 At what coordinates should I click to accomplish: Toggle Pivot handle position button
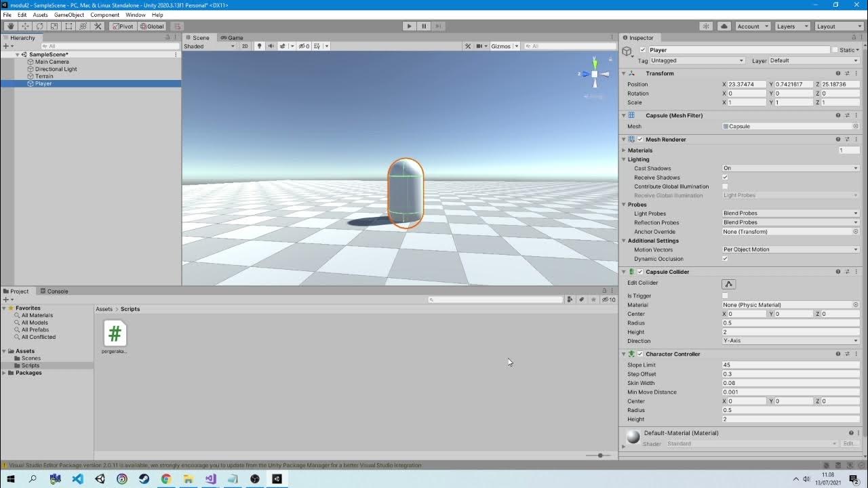click(x=123, y=26)
